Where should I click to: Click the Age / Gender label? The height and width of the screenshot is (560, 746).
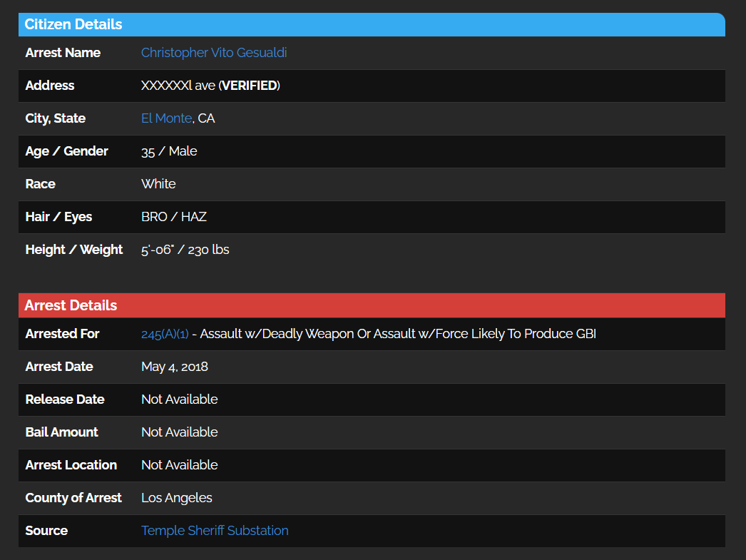(x=66, y=151)
